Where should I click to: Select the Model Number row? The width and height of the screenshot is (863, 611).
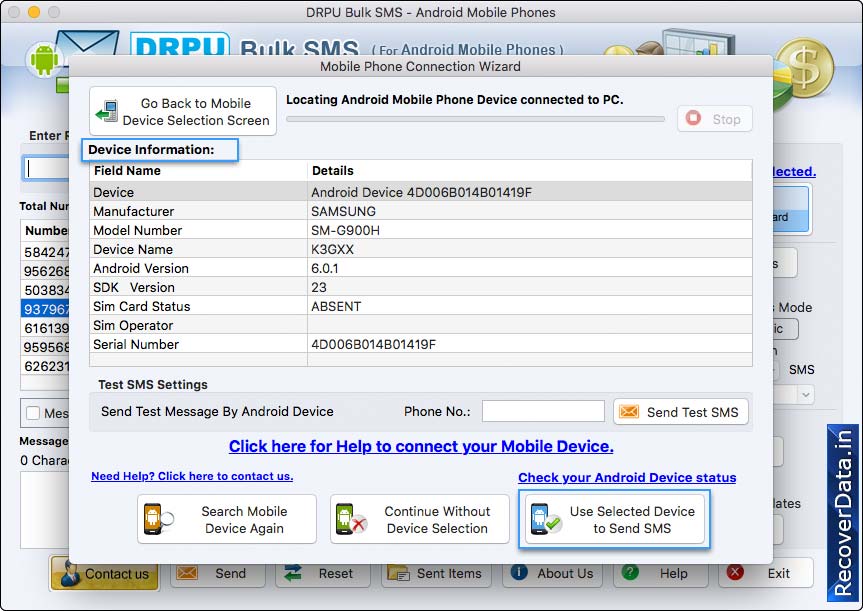point(420,230)
